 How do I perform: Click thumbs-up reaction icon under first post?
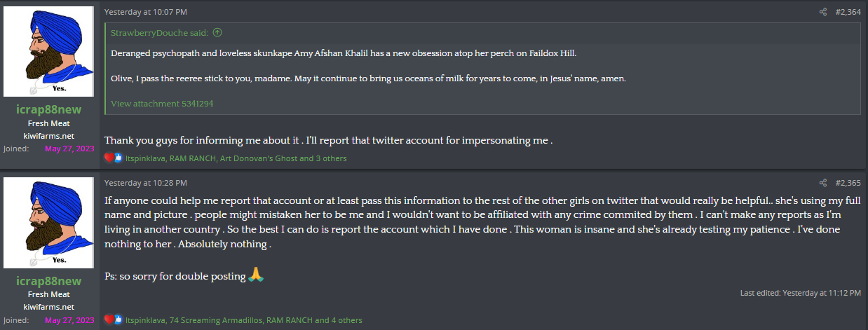coord(118,158)
